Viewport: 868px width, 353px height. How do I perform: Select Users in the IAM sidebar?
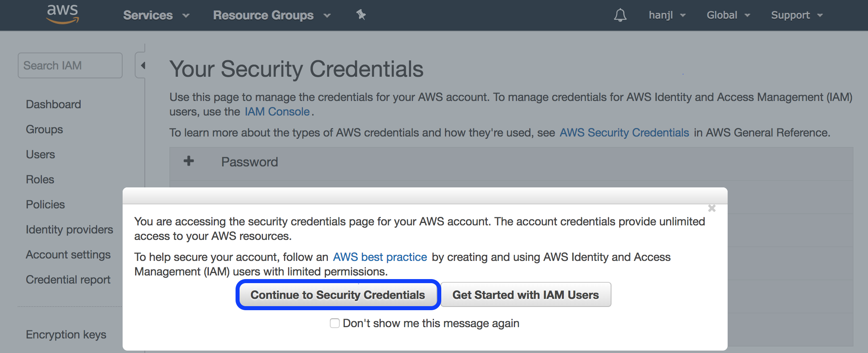click(x=40, y=154)
